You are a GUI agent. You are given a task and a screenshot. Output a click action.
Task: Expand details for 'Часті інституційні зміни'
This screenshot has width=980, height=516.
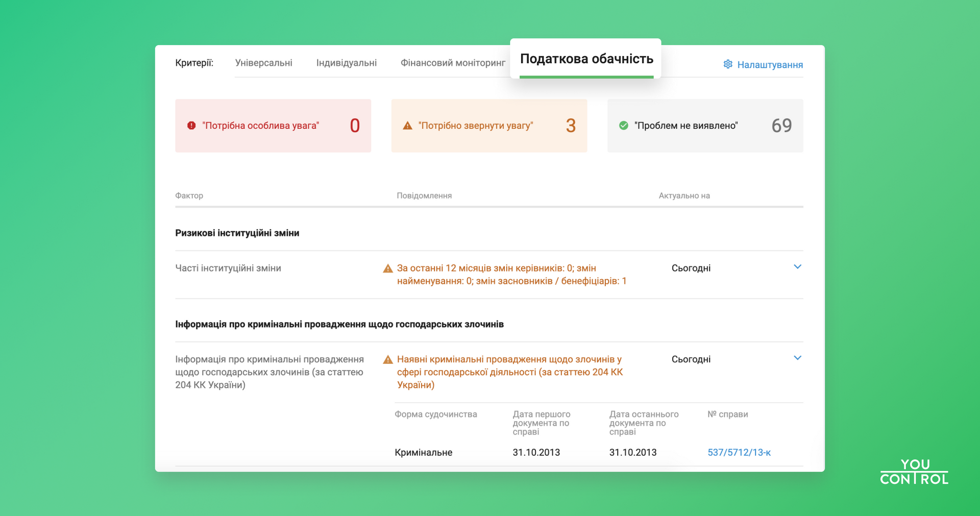(798, 266)
